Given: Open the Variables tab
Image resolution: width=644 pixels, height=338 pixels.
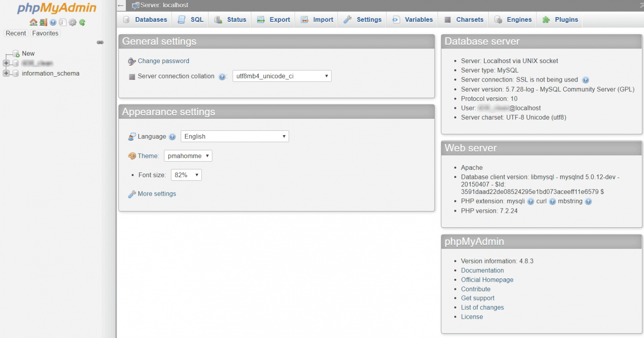Looking at the screenshot, I should click(413, 20).
